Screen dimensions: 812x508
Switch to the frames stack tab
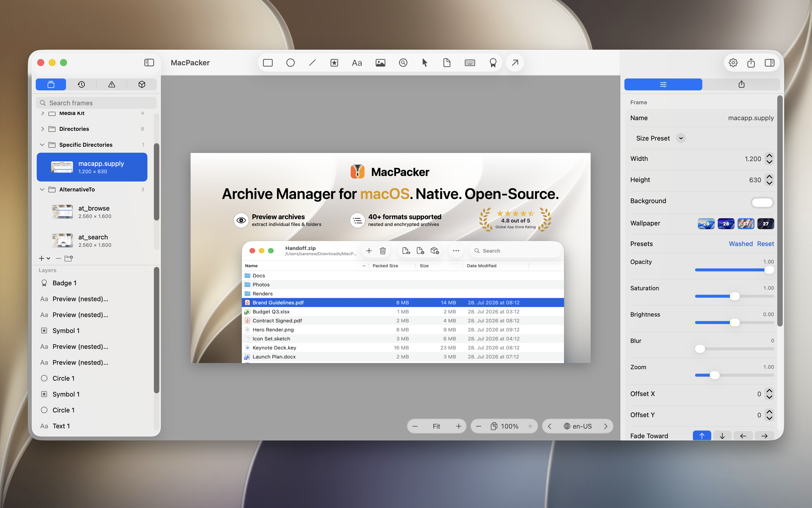(x=51, y=84)
